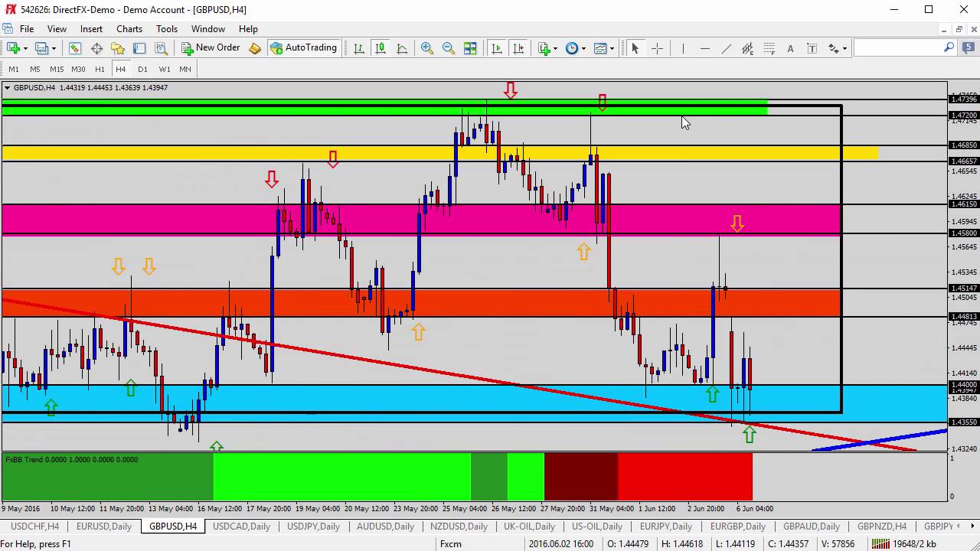Open the Indicators list dropdown
The image size is (980, 551).
coord(548,48)
